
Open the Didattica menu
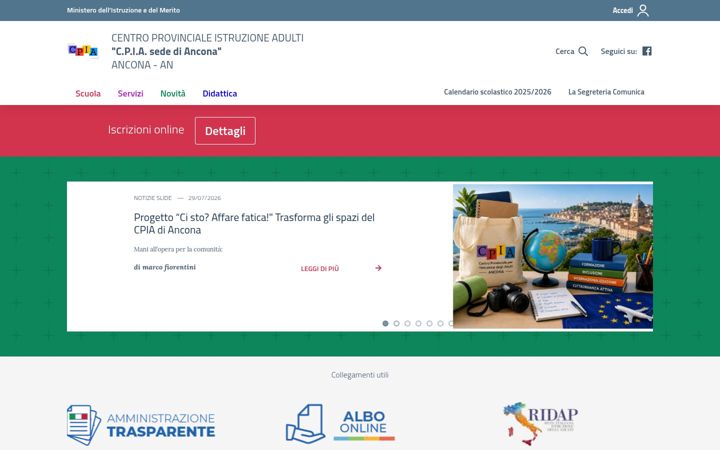pos(220,94)
